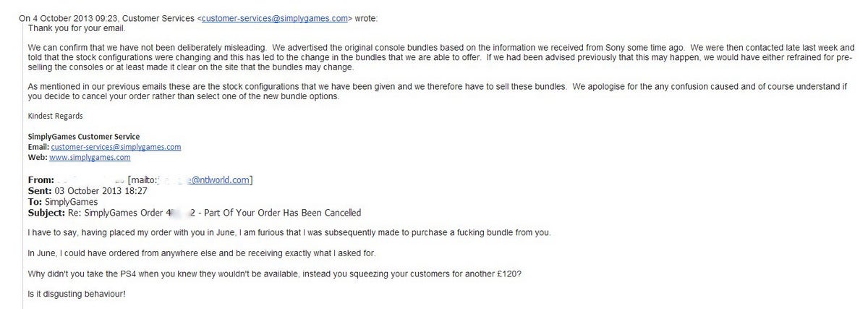Viewport: 868px width, 309px height.
Task: Open the customer-services email link in quoted header
Action: pyautogui.click(x=277, y=18)
